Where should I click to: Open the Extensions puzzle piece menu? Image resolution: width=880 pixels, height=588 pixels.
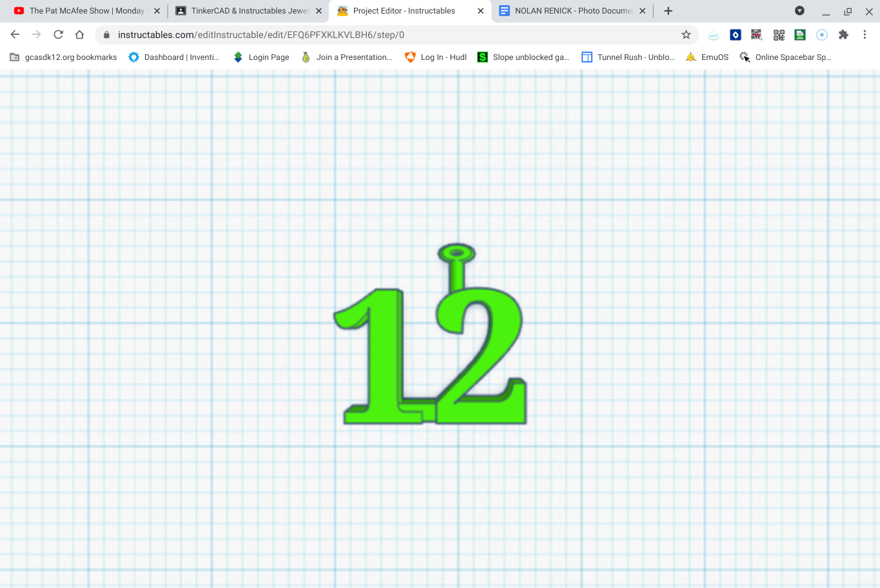tap(843, 35)
